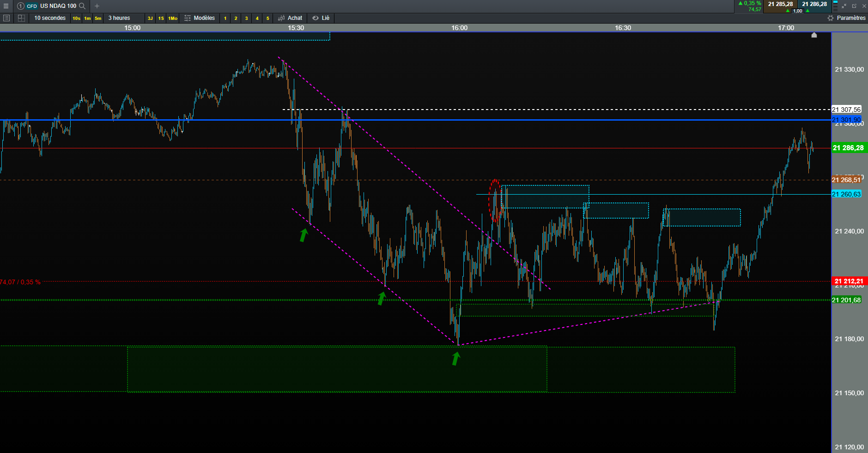Apply template number 5
The height and width of the screenshot is (453, 868).
[x=267, y=18]
